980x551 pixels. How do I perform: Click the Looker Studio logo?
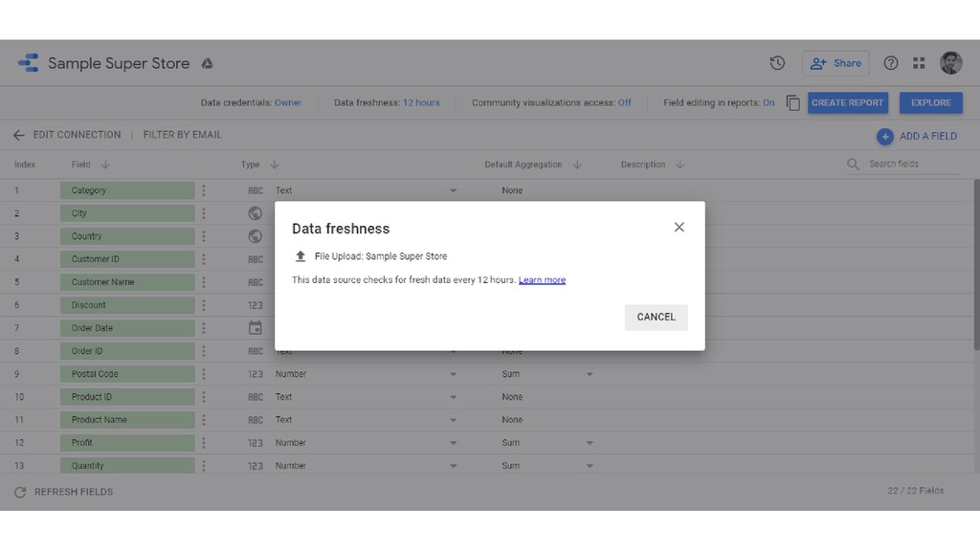click(29, 63)
